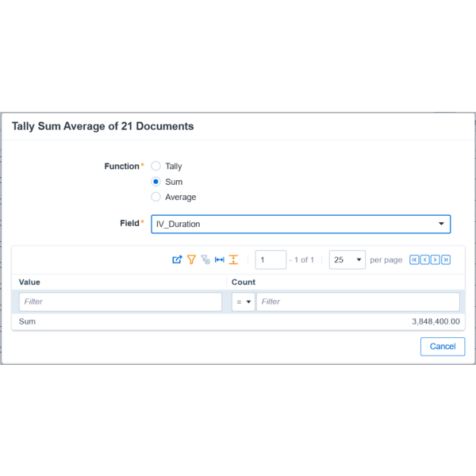Click the Value column header
The height and width of the screenshot is (476, 476).
point(30,282)
